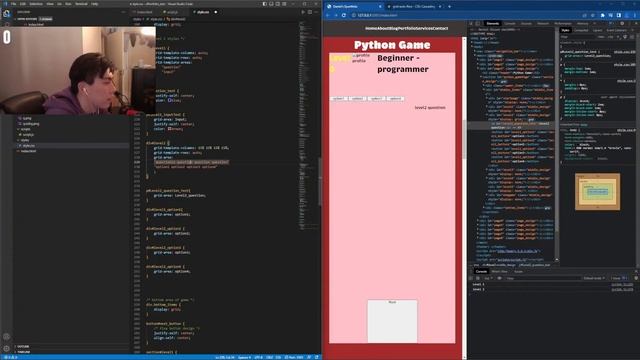Click the CSS language mode in the status bar

tap(278, 357)
